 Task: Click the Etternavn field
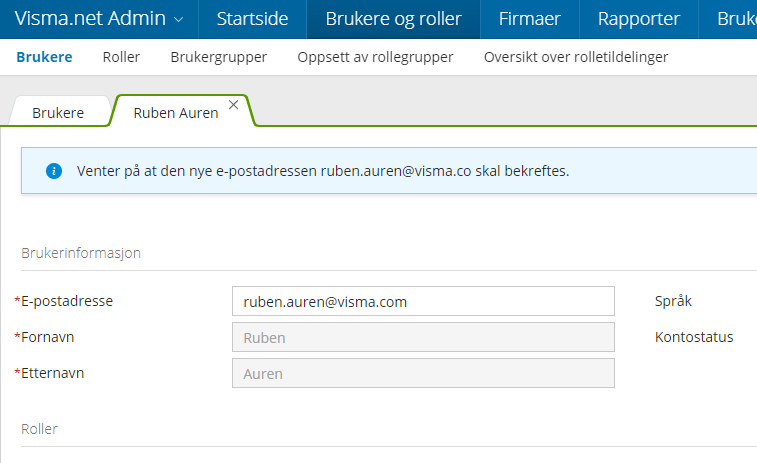coord(422,373)
